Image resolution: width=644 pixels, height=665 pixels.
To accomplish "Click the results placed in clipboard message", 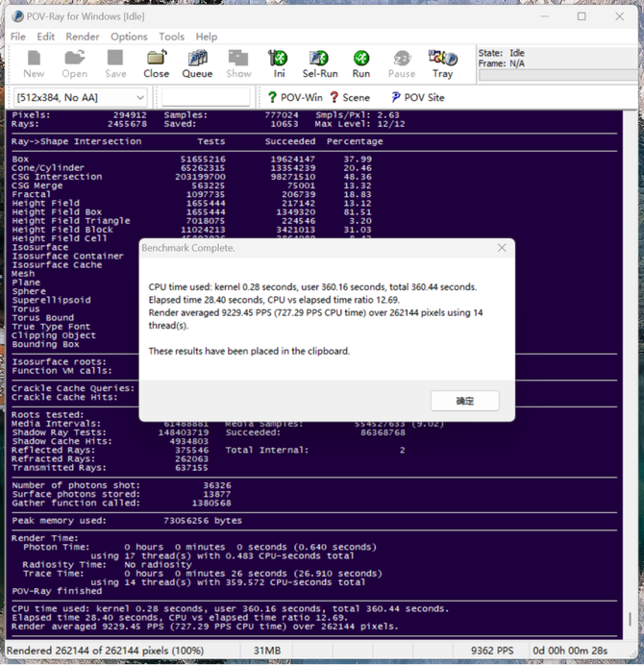I will pos(249,351).
